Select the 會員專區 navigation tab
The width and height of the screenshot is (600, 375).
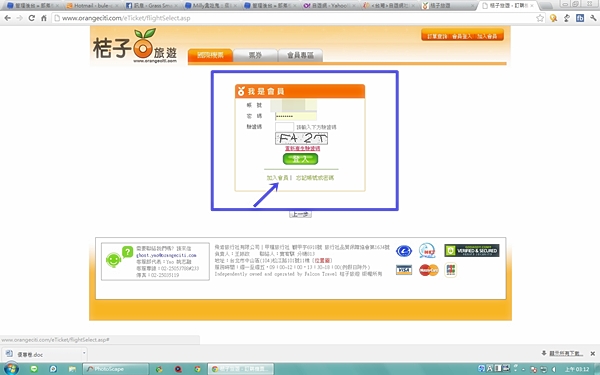point(300,55)
